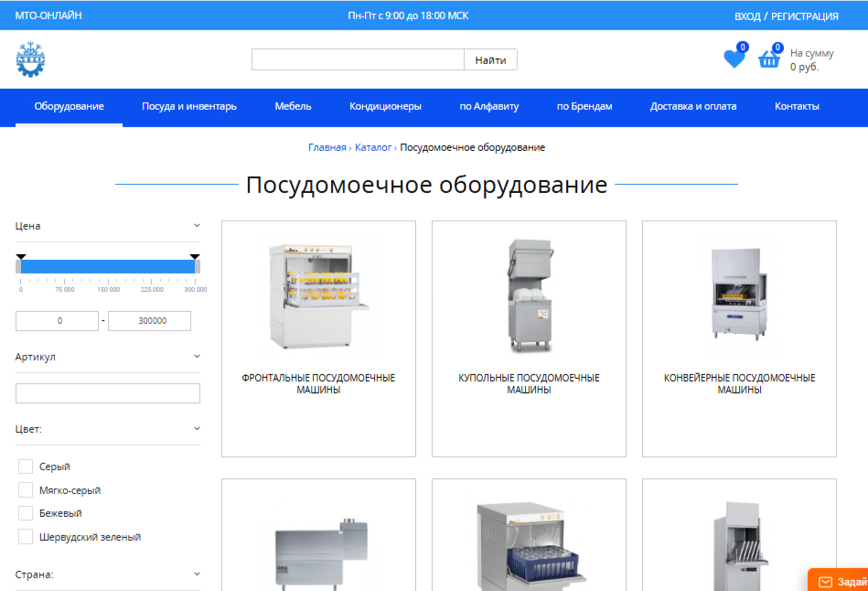The image size is (868, 591).
Task: Collapse the Цвет filter section
Action: 197,429
